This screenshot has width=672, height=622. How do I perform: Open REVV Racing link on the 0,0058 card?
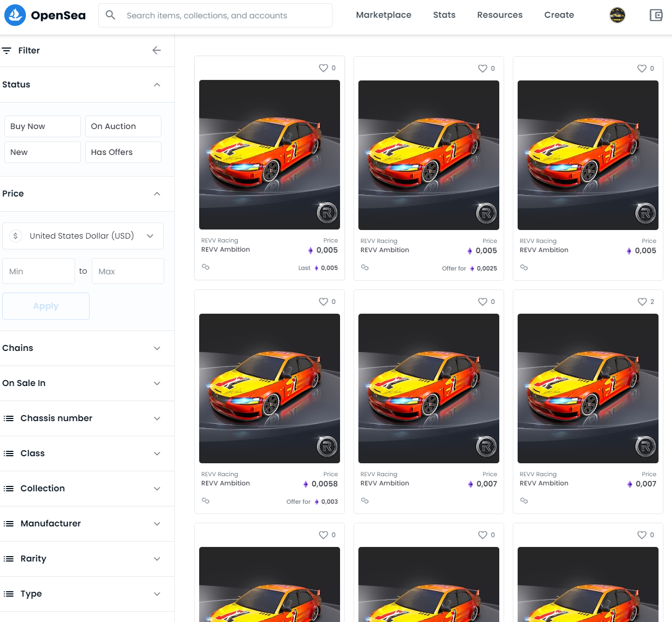coord(220,475)
